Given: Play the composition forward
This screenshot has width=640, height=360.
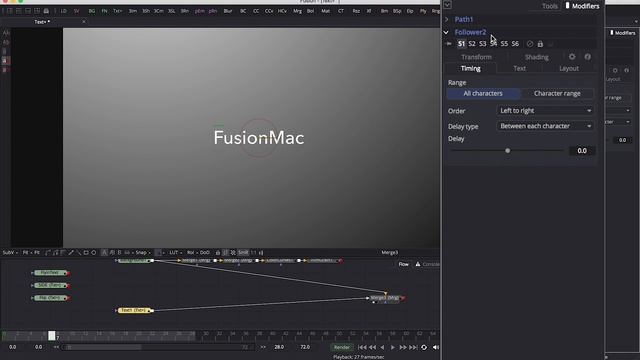Looking at the screenshot, I should (x=392, y=347).
